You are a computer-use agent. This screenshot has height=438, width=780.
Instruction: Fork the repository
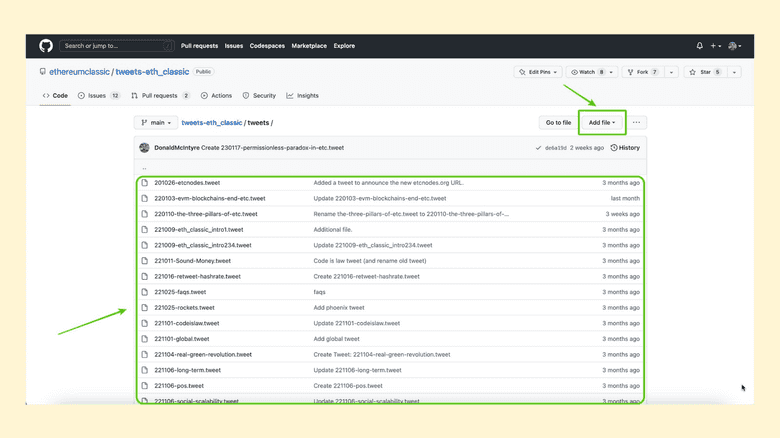[x=642, y=72]
